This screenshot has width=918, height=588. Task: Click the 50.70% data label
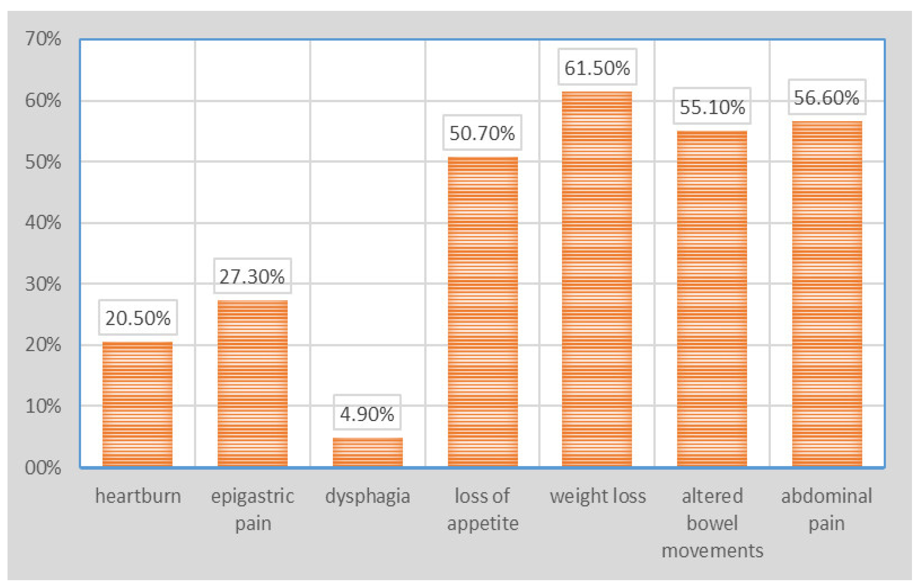(x=482, y=133)
